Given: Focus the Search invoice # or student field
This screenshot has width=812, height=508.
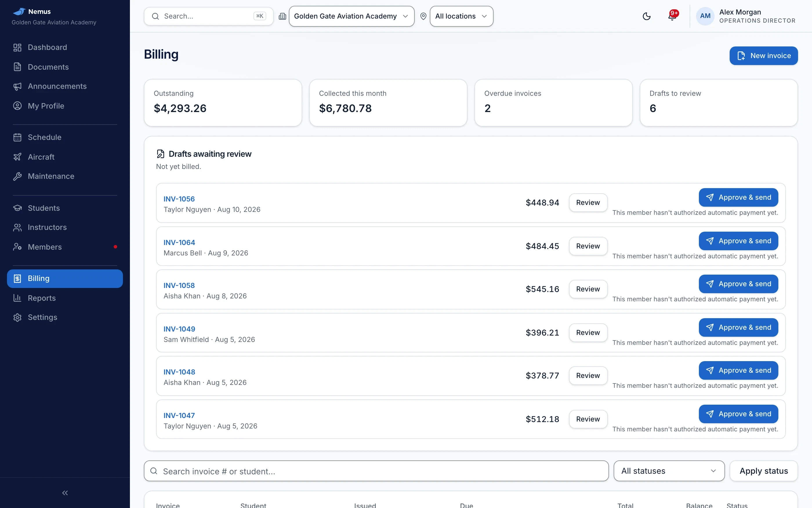Looking at the screenshot, I should [376, 471].
